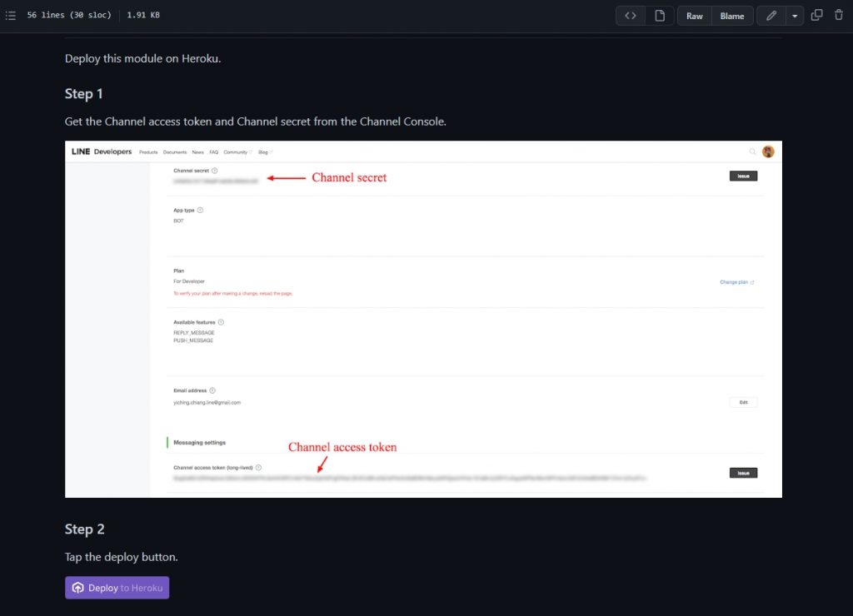
Task: Expand the Community dropdown menu
Action: pos(236,152)
